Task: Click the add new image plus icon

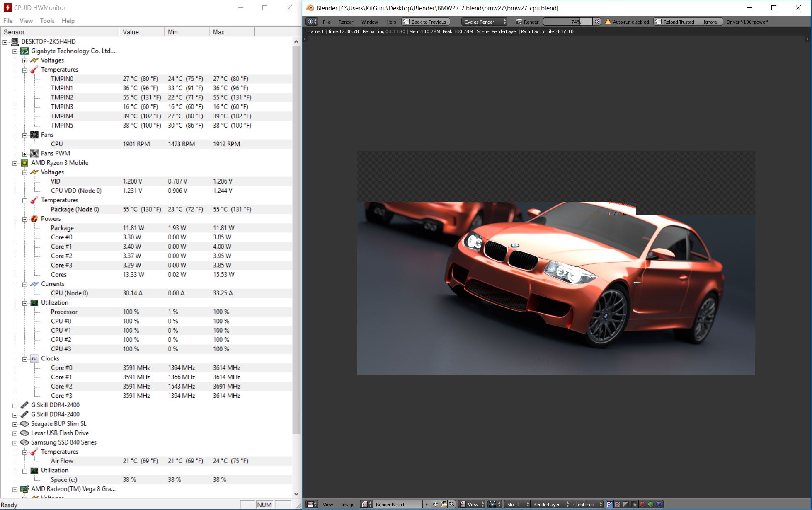Action: click(x=436, y=504)
